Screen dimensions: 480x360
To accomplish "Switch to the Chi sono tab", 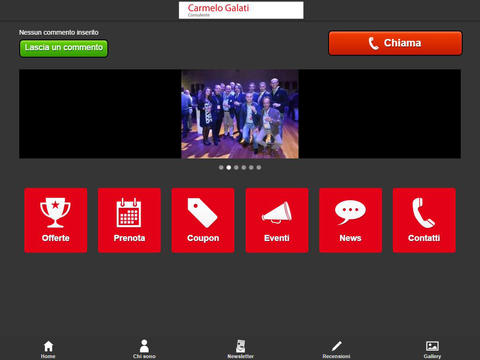I will coord(144,349).
